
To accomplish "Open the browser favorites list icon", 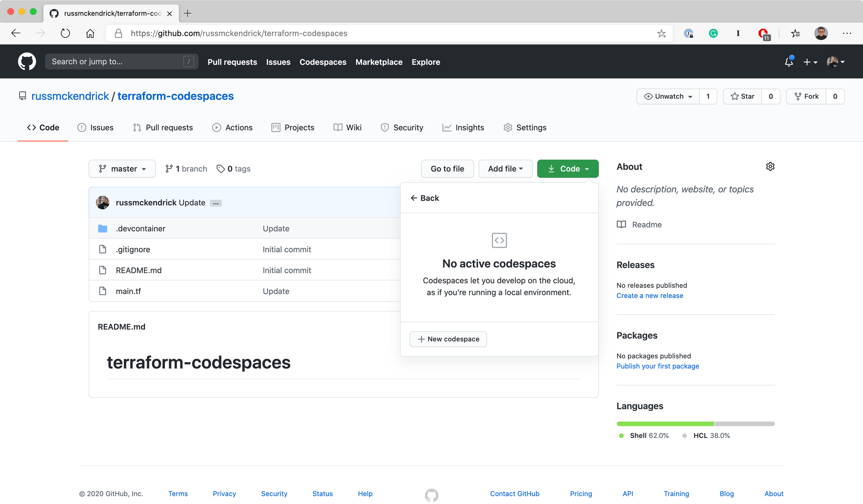I will pyautogui.click(x=795, y=33).
